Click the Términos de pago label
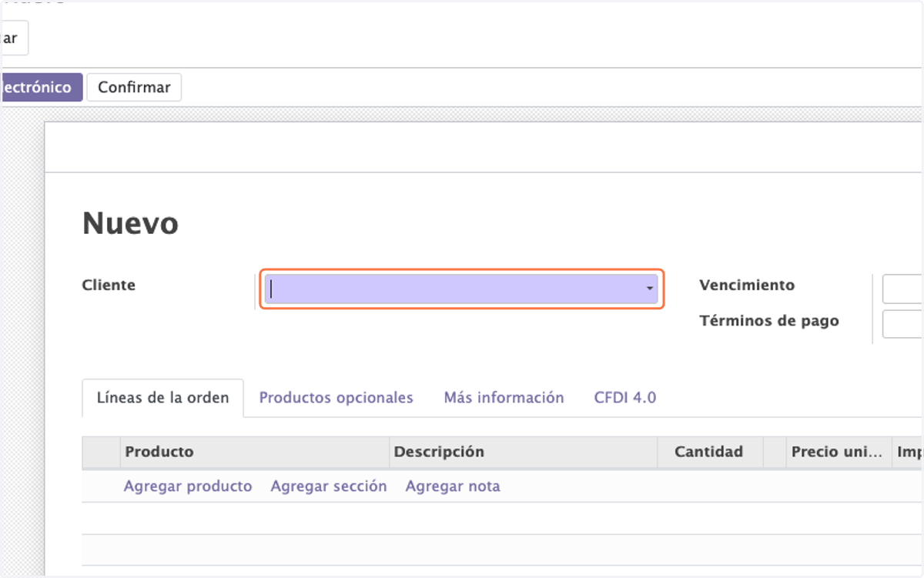 pos(769,320)
